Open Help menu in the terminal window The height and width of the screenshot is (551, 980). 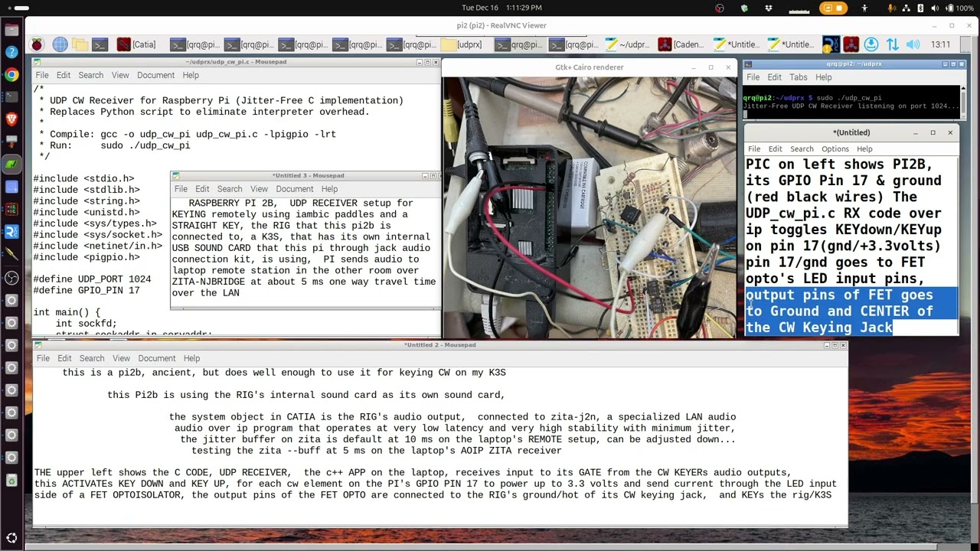824,77
